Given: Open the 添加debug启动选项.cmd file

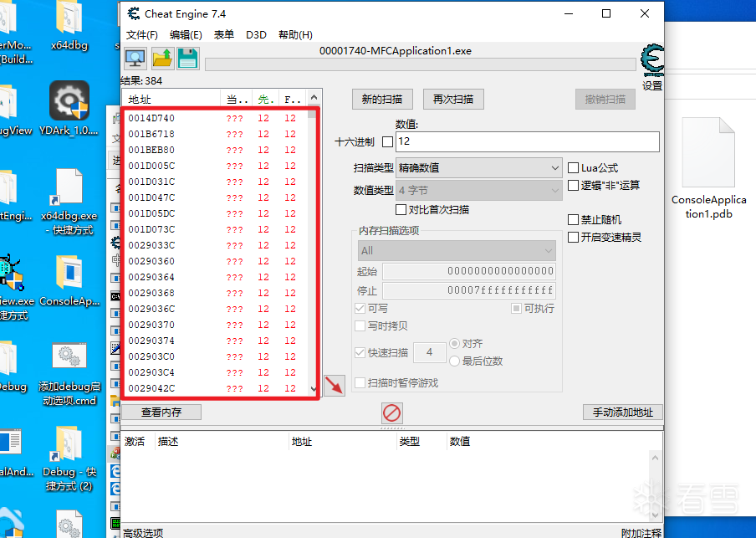Looking at the screenshot, I should pos(69,374).
